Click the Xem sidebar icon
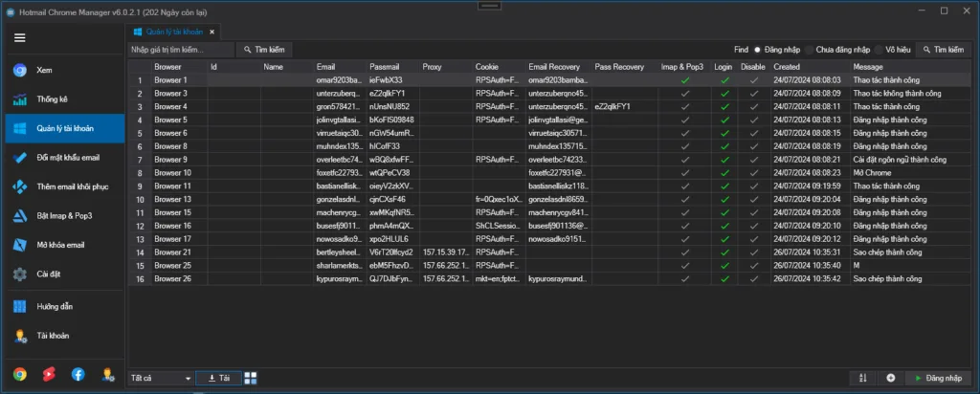 pyautogui.click(x=20, y=70)
